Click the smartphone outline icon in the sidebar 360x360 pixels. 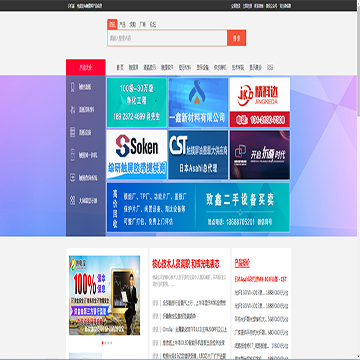(x=72, y=87)
